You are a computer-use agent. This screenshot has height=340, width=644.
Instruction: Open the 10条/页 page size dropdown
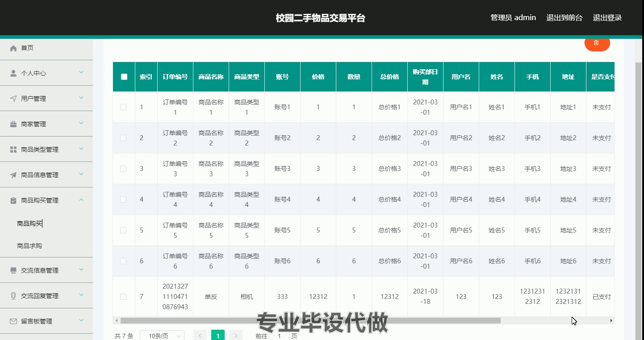[x=162, y=336]
